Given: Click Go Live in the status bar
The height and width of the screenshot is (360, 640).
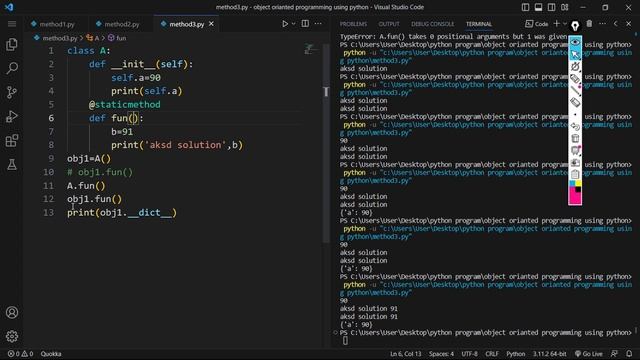Looking at the screenshot, I should point(589,354).
